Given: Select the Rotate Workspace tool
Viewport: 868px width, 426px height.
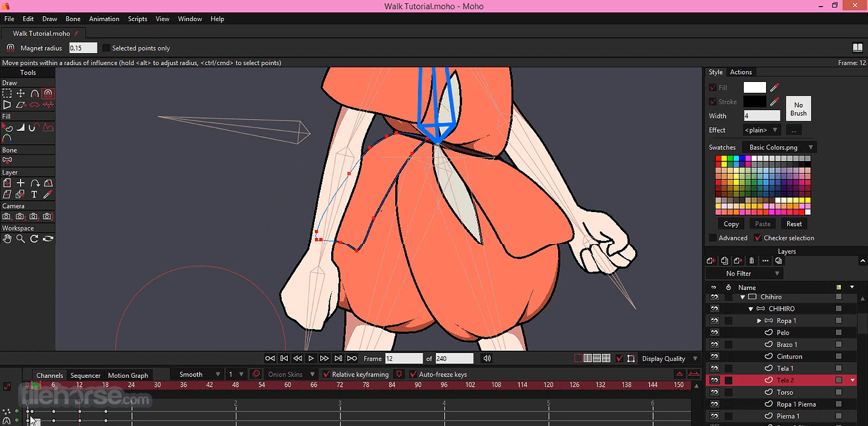Looking at the screenshot, I should point(34,239).
